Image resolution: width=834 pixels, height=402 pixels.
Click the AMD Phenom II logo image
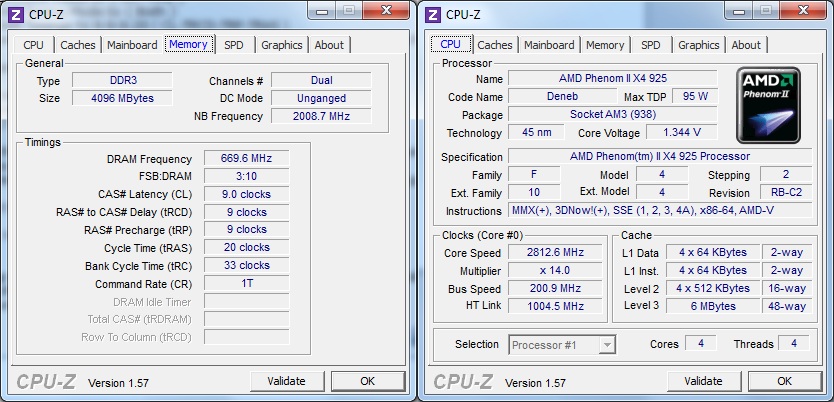(x=768, y=105)
